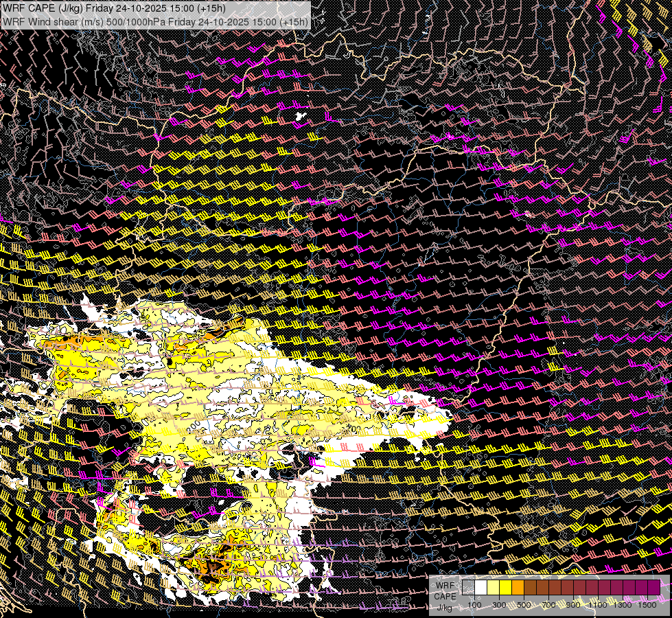Click the 700 legend scale label
This screenshot has width=672, height=618.
click(x=548, y=605)
